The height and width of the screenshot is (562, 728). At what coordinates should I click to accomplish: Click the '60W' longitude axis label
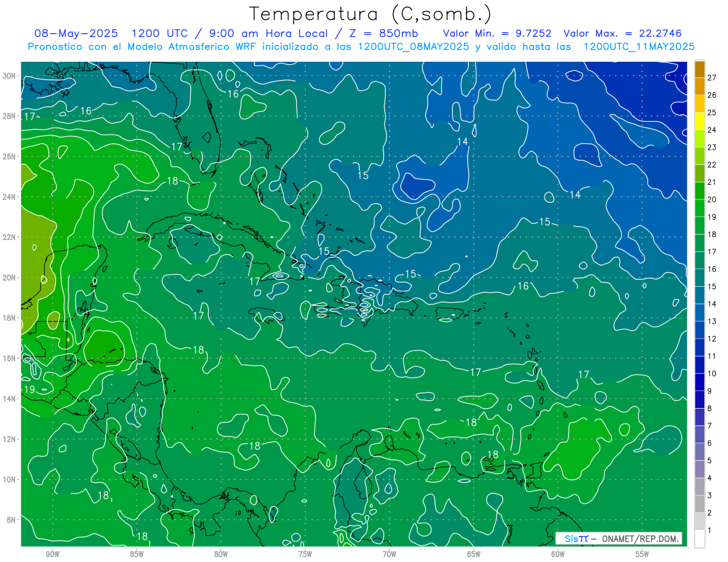(558, 554)
